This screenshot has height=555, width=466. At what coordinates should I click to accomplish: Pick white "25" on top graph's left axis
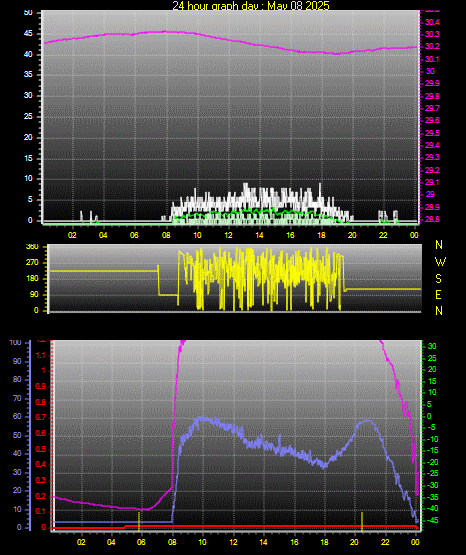(28, 116)
